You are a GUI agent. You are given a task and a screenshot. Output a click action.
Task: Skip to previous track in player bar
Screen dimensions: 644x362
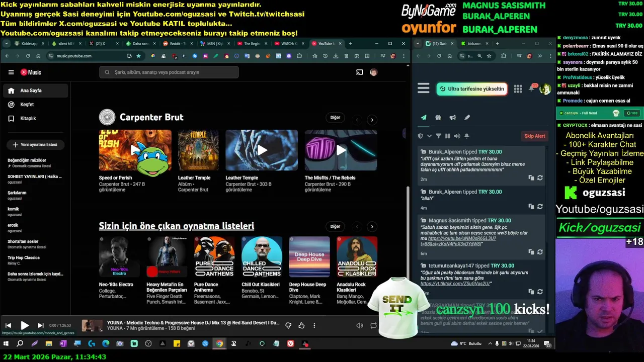(x=8, y=326)
